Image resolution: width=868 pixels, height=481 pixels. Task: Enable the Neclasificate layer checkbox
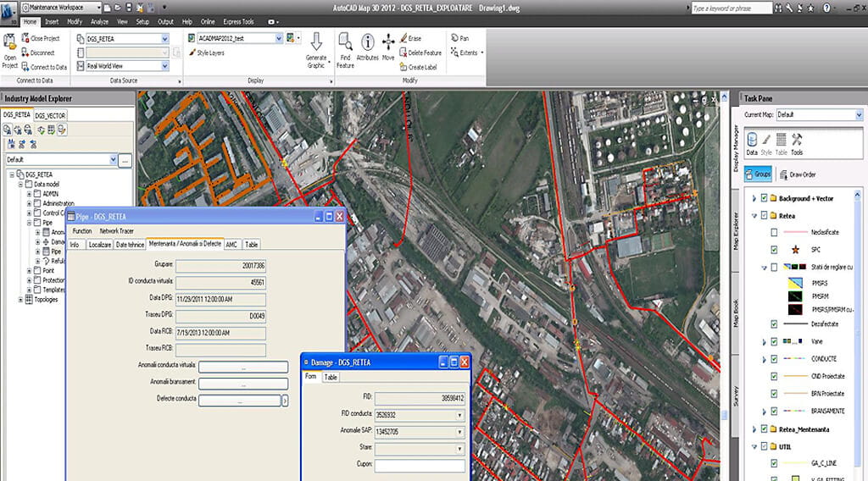click(x=774, y=231)
